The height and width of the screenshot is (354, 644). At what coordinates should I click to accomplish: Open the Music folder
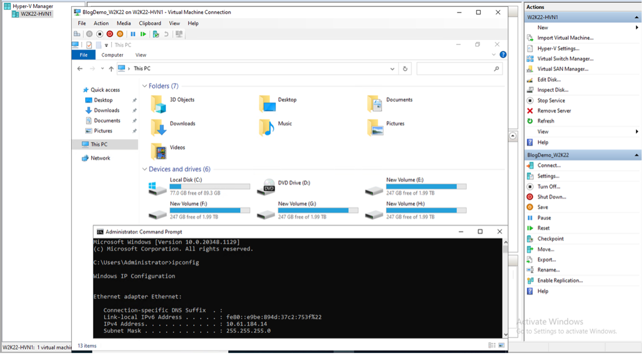(275, 128)
